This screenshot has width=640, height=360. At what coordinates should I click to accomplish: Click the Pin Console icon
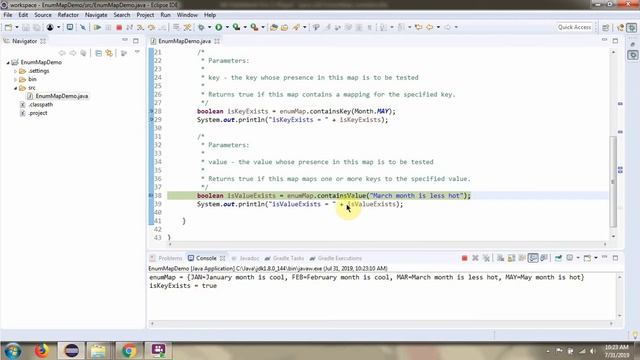coord(558,258)
